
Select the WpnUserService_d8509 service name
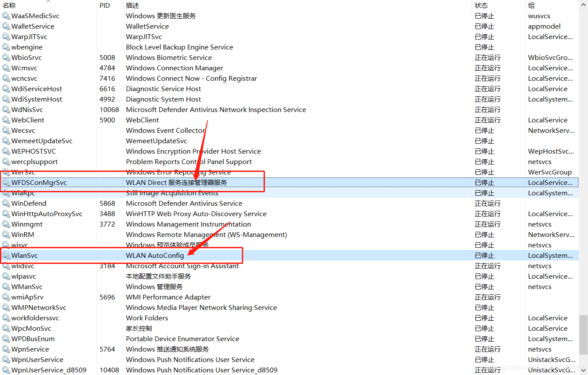[49, 370]
